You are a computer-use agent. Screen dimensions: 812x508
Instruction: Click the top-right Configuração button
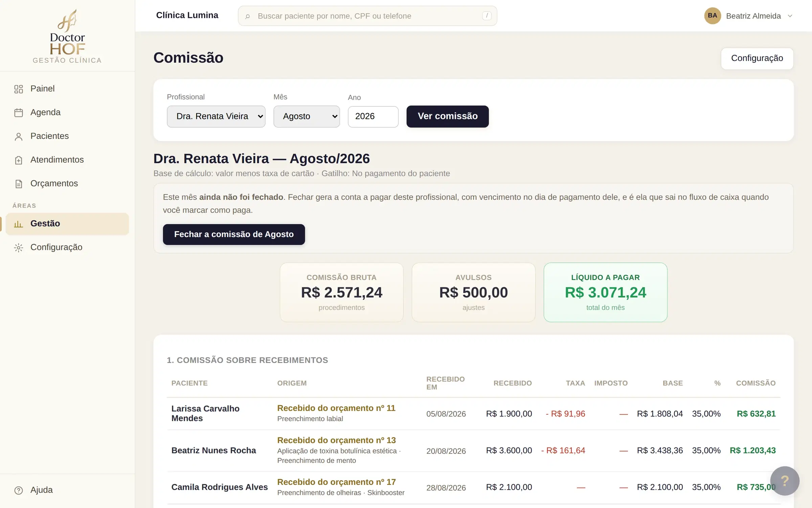point(757,58)
